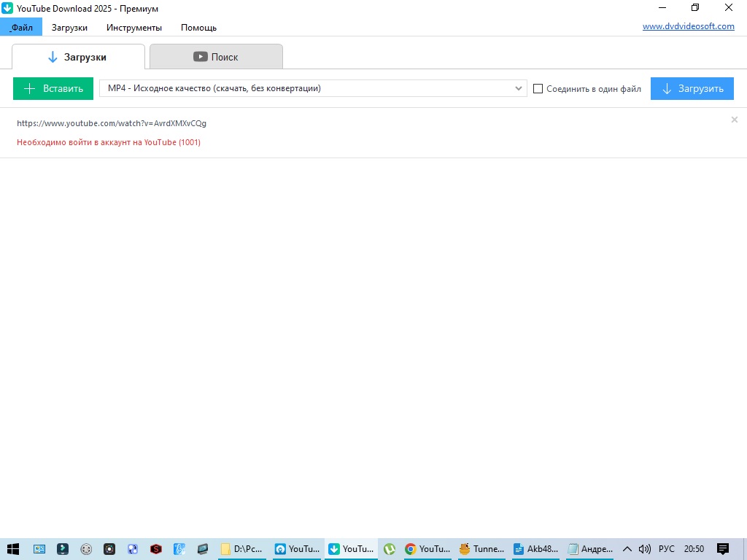Screen dimensions: 747x560
Task: Restore down the YouTube Download window
Action: click(x=695, y=7)
